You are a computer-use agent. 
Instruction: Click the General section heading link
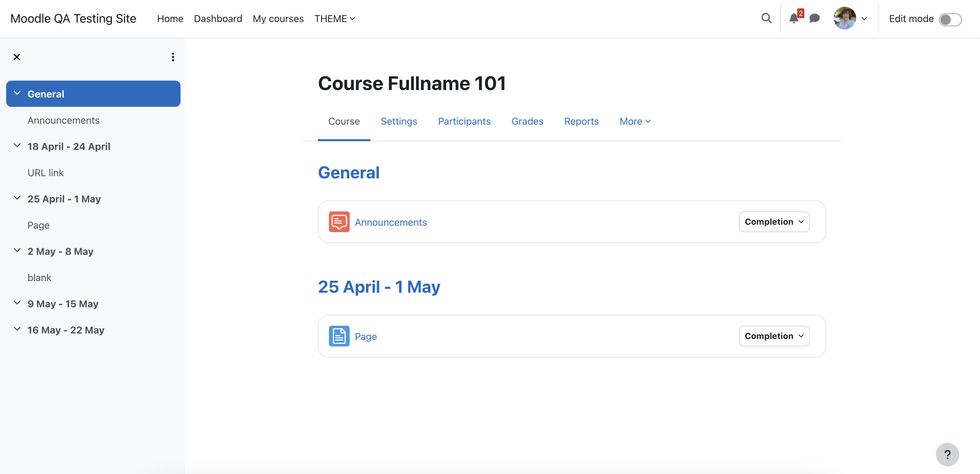pos(348,173)
